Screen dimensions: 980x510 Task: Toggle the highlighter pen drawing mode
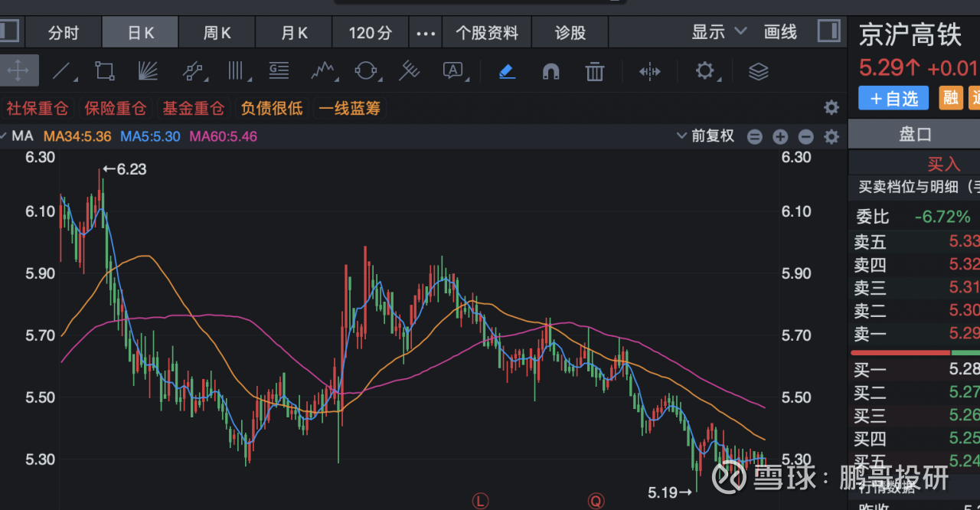tap(507, 72)
